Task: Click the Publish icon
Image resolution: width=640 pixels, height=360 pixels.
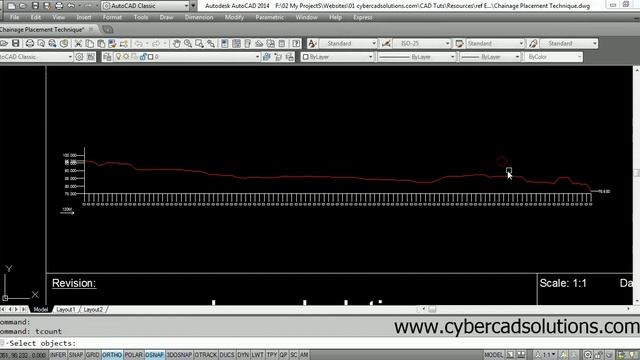Action: pyautogui.click(x=52, y=43)
